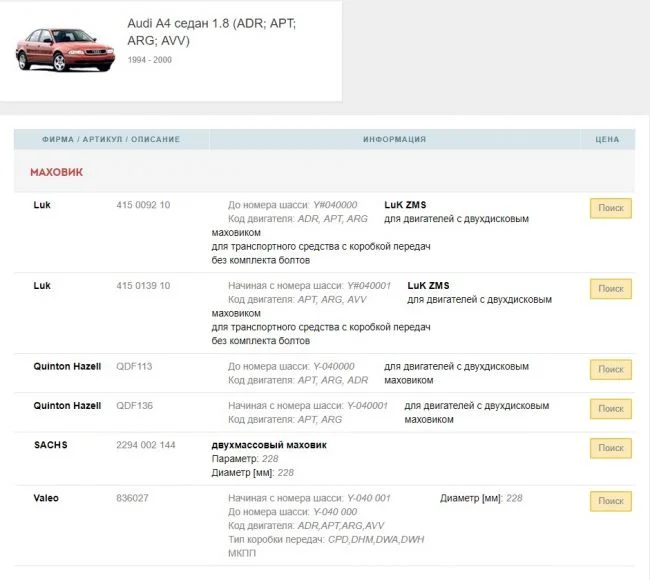Viewport: 650px width, 580px height.
Task: Click the ИНФОРМАЦИЯ column header
Action: pyautogui.click(x=394, y=139)
